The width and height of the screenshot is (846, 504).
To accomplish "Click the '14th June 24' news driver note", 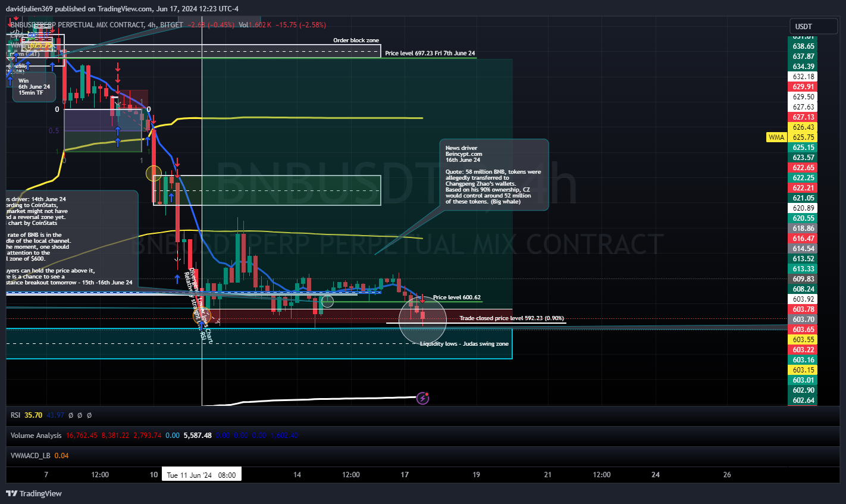I will point(71,241).
